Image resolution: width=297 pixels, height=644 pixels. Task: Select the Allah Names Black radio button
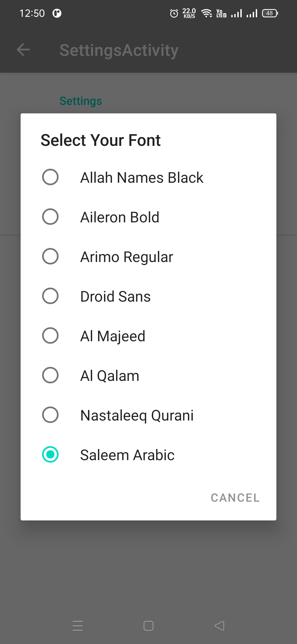coord(50,177)
